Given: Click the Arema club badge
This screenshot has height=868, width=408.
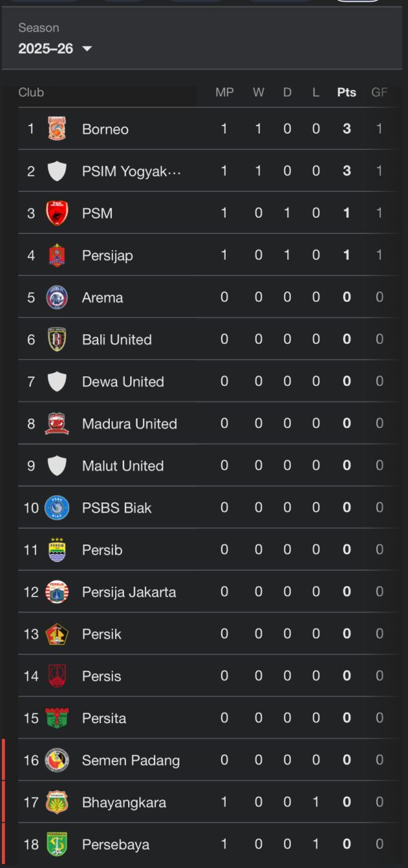Looking at the screenshot, I should coord(57,297).
